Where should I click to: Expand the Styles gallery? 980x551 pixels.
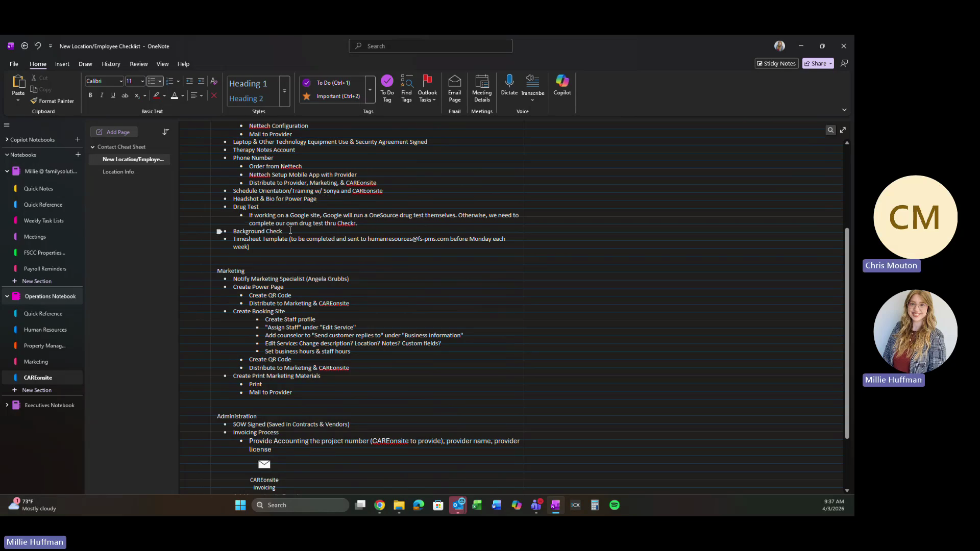tap(285, 91)
